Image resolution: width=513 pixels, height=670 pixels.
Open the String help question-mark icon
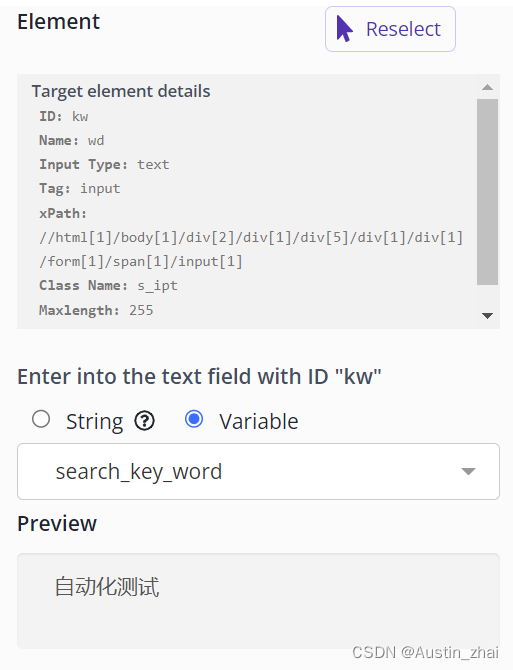coord(145,421)
